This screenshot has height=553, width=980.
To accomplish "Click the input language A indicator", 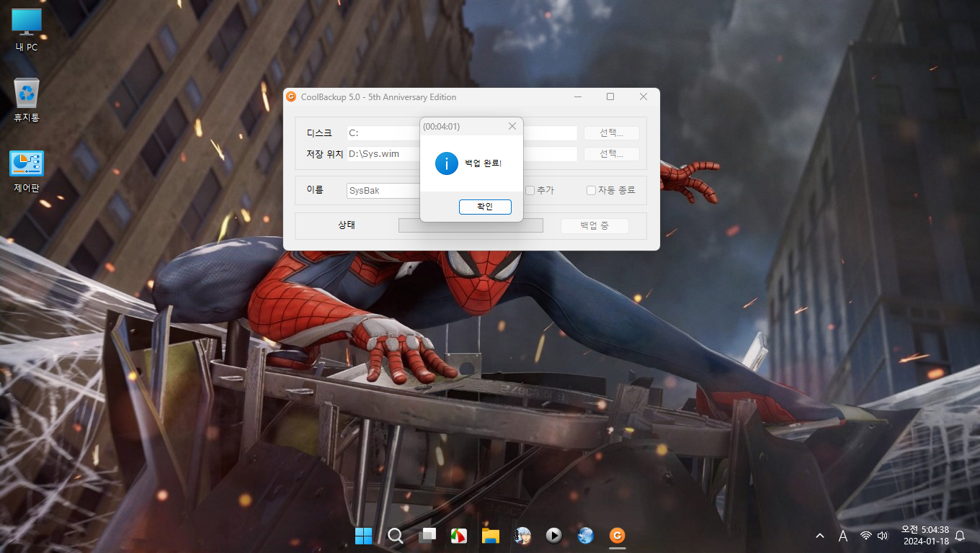I will (x=843, y=536).
